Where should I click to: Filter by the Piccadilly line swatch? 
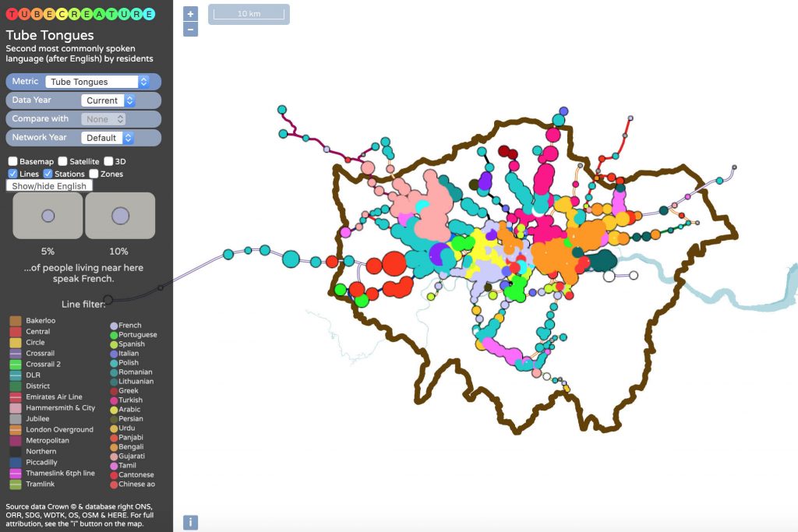coord(15,463)
